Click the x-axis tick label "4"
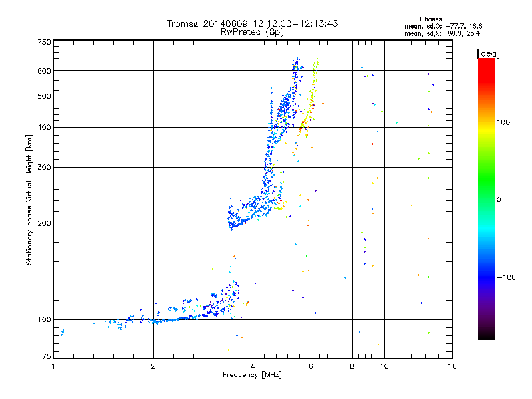Screen dimensions: 532x399 (253, 366)
